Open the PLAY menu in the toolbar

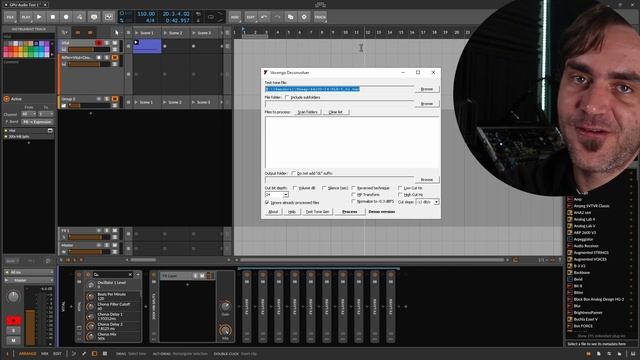(26, 17)
